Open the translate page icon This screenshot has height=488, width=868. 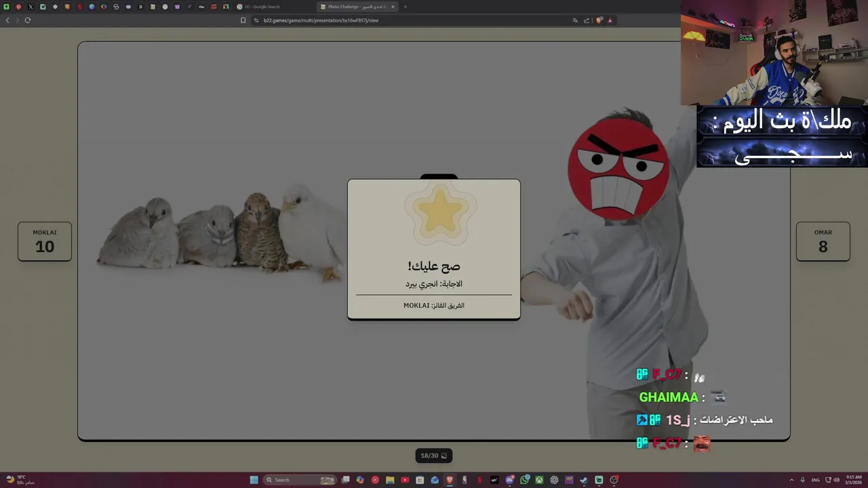pos(575,20)
